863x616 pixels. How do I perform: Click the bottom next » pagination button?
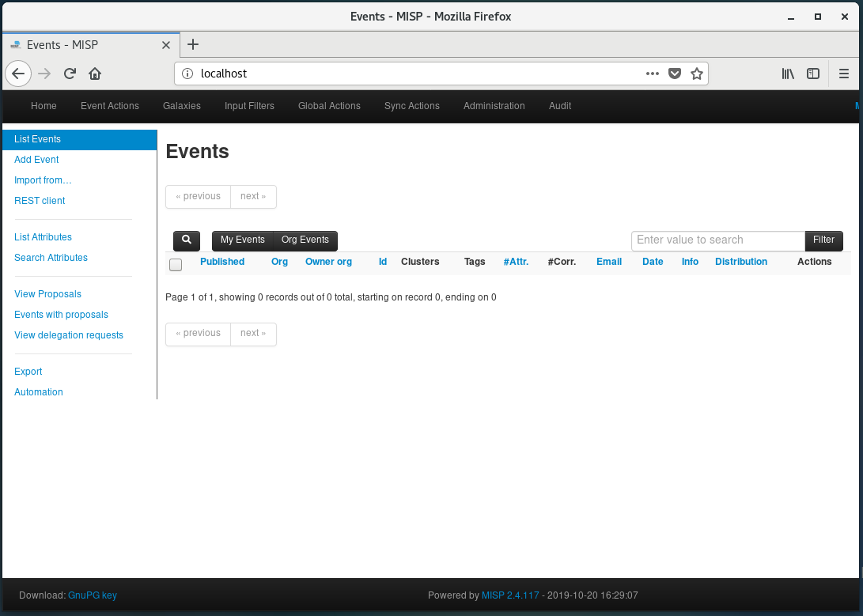(253, 333)
